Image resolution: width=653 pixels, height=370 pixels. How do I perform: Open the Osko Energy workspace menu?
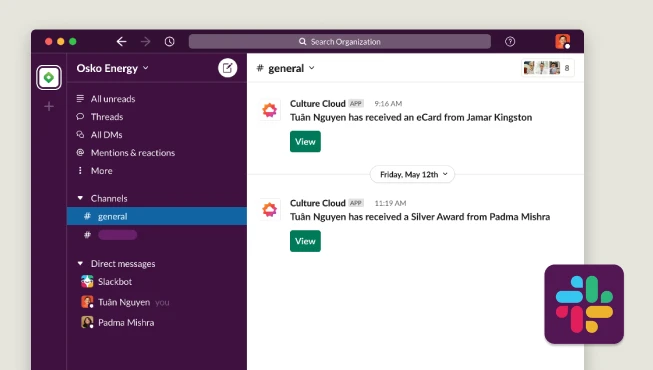(x=112, y=68)
